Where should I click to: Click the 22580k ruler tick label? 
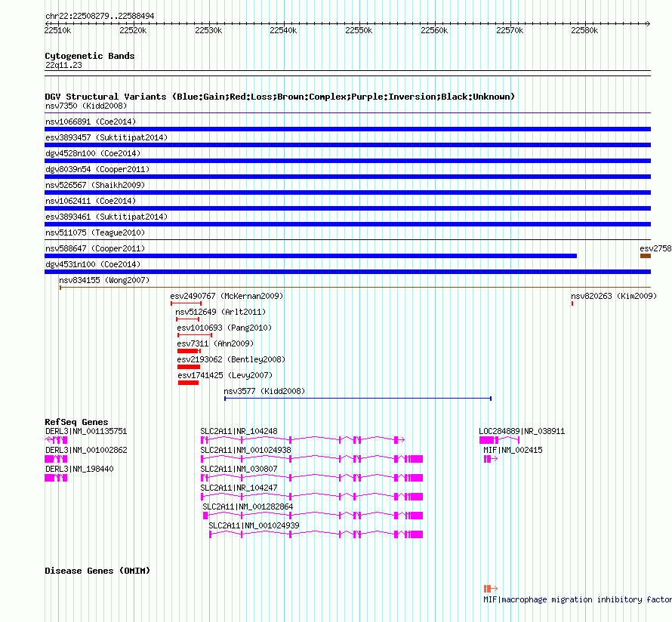(x=584, y=30)
